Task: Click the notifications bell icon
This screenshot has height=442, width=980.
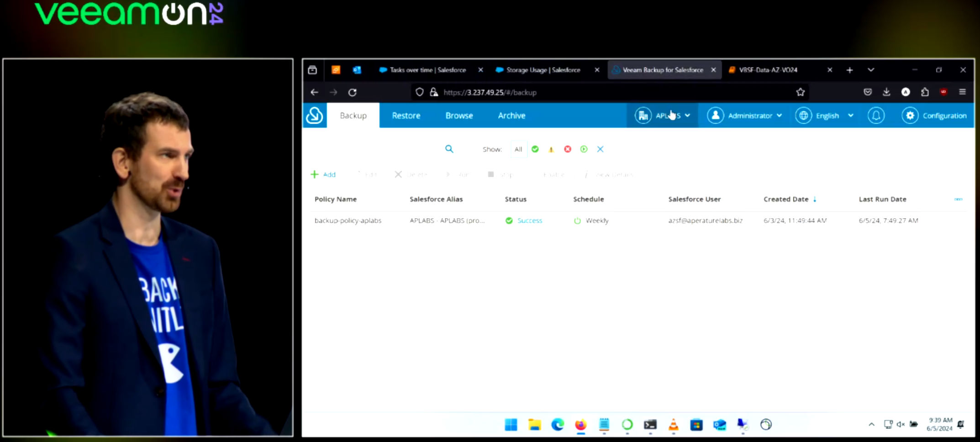Action: click(876, 116)
